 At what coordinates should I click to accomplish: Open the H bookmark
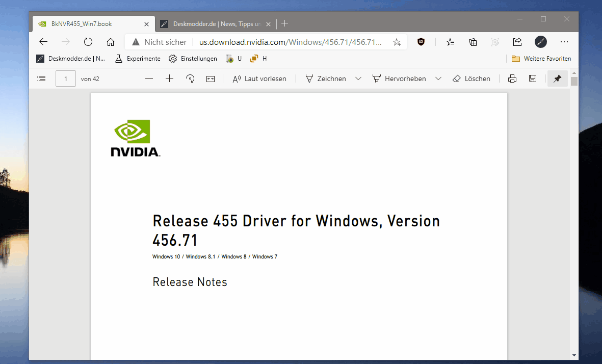pos(258,59)
